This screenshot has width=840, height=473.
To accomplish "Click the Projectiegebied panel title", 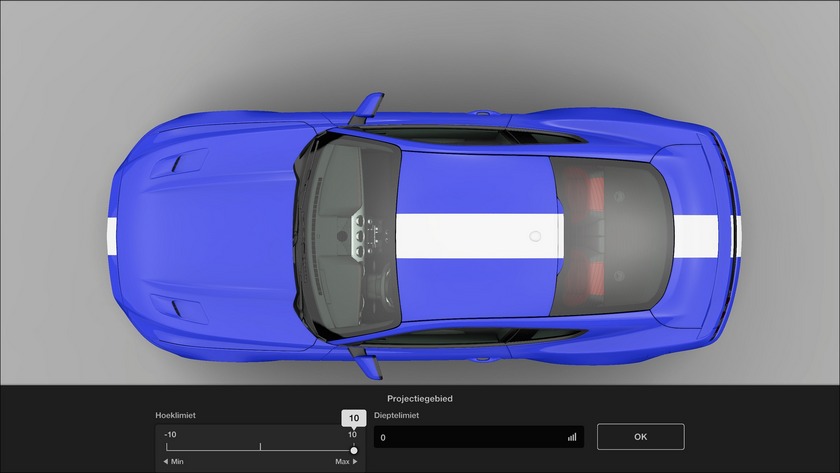I will point(420,399).
